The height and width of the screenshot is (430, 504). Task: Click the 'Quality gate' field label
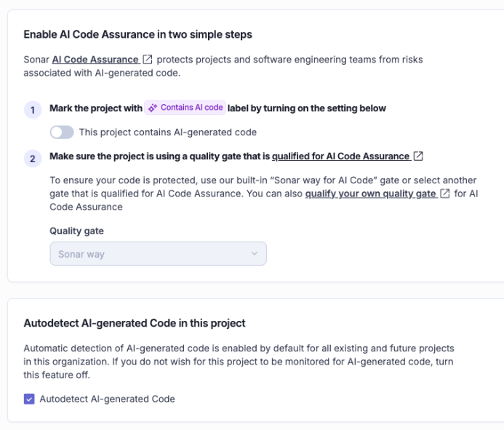click(76, 231)
